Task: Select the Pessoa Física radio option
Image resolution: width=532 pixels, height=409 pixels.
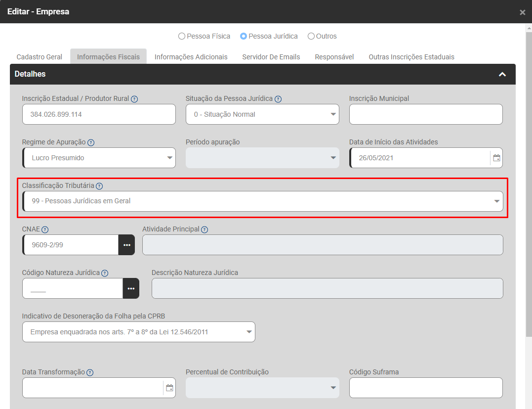Action: (182, 36)
